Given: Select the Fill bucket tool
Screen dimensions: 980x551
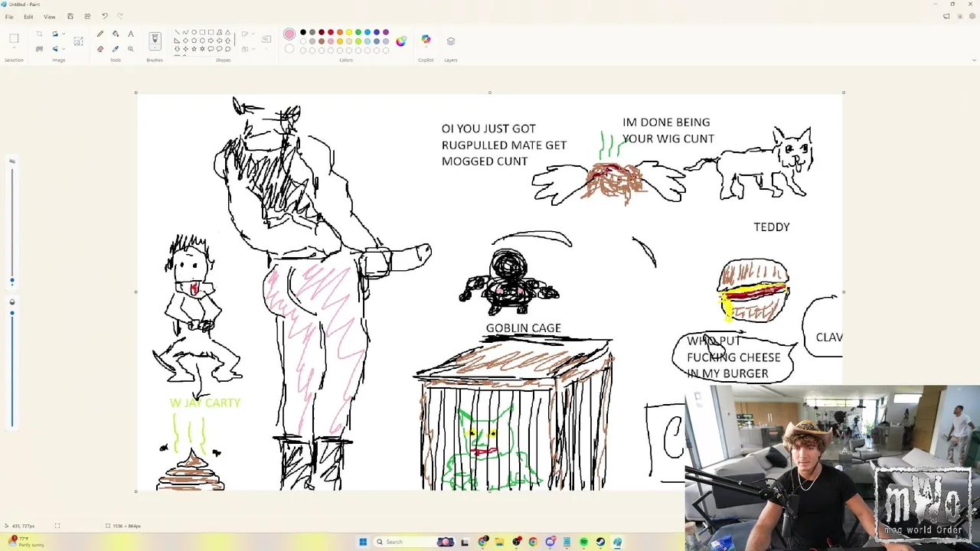Looking at the screenshot, I should (x=116, y=34).
